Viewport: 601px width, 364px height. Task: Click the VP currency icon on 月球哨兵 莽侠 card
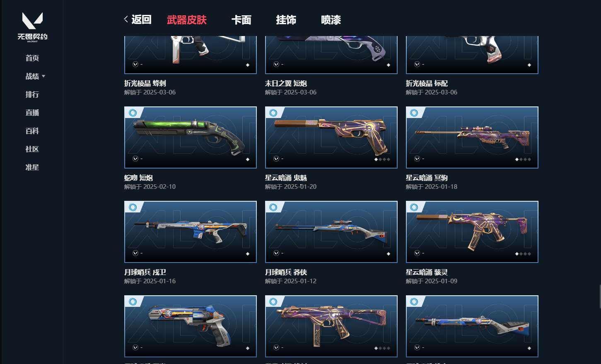(x=276, y=253)
